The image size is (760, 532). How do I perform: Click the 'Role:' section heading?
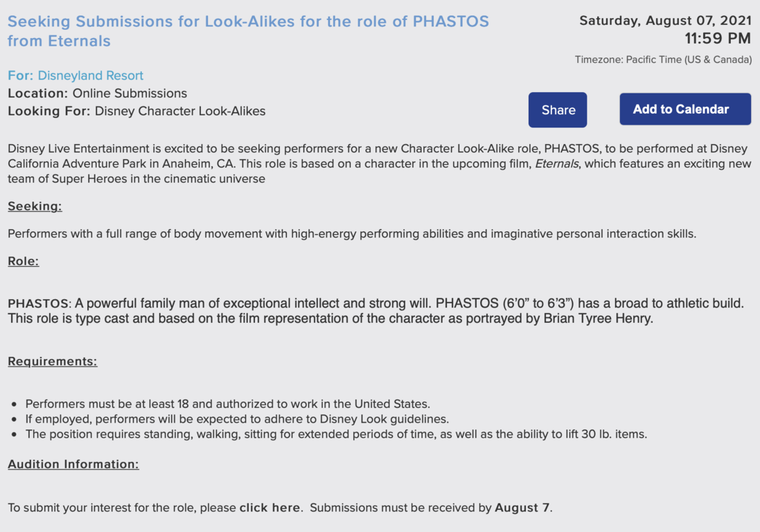[x=24, y=261]
